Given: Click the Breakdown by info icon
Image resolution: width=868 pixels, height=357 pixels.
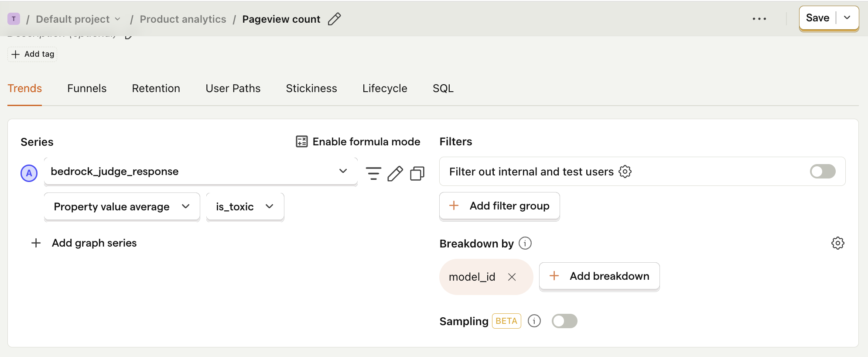Looking at the screenshot, I should (525, 243).
